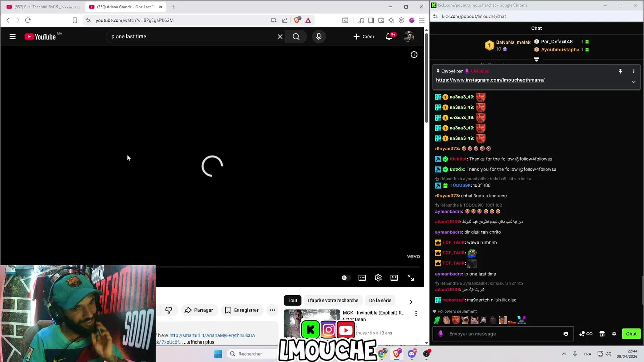Toggle the Brave sidebar panel
This screenshot has height=362, width=644.
click(371, 20)
